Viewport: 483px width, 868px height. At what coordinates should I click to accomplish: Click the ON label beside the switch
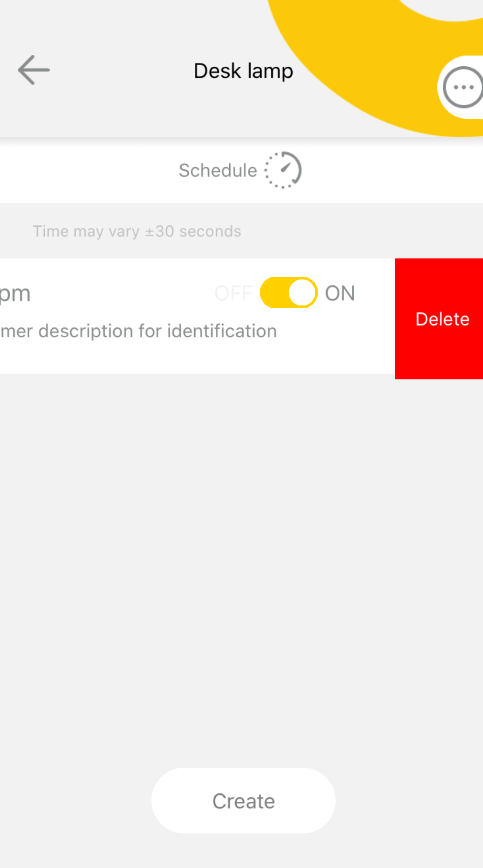pyautogui.click(x=340, y=293)
